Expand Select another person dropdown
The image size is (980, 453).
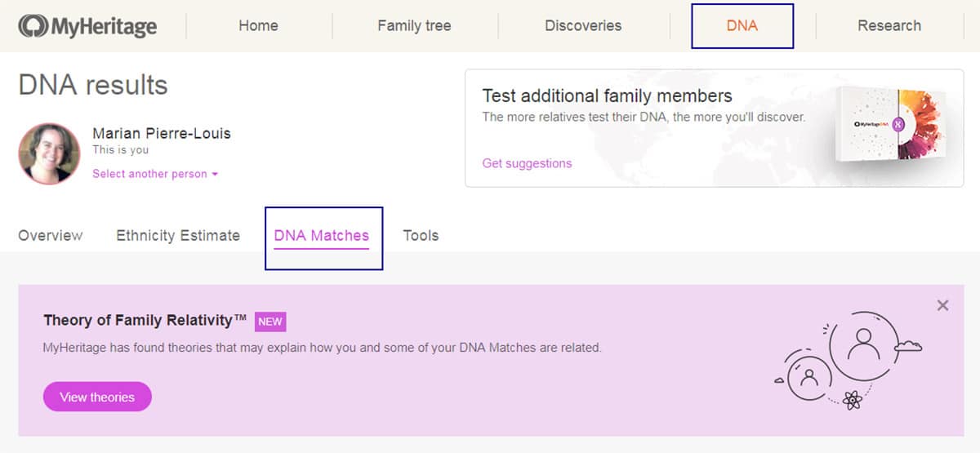coord(155,174)
